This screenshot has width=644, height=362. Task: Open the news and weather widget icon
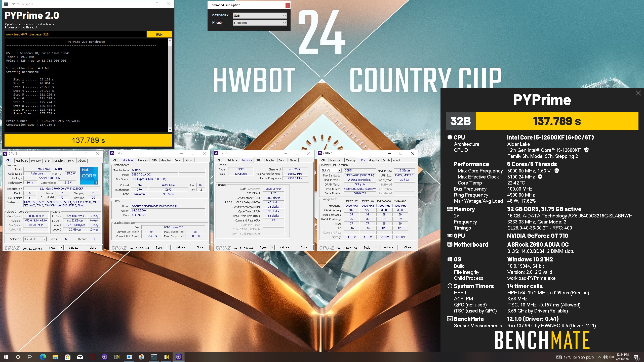(558, 357)
